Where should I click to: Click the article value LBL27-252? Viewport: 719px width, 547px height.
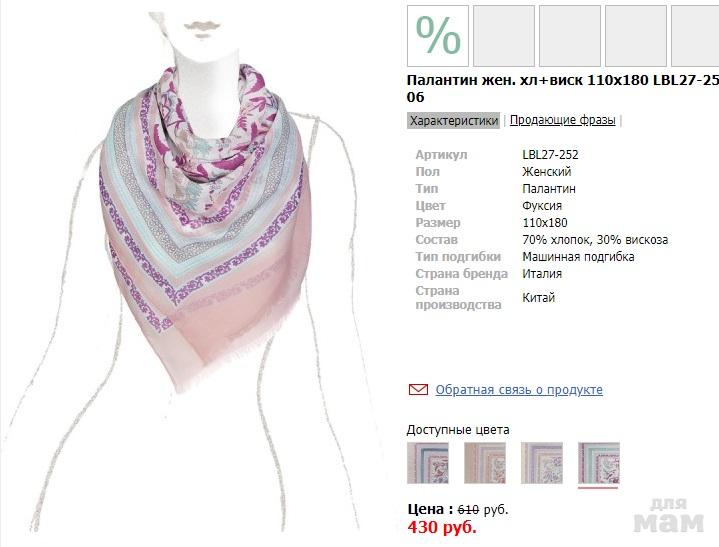[x=550, y=155]
